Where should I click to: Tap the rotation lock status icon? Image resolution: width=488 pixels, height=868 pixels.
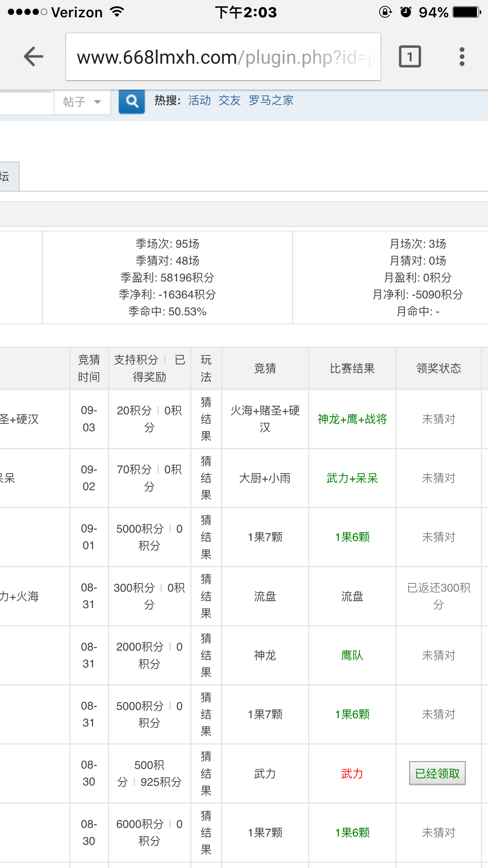point(385,12)
